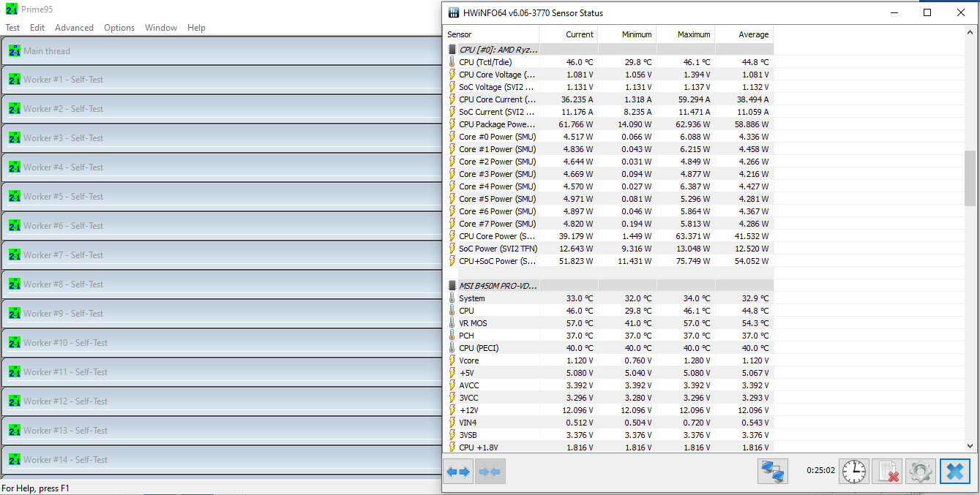Select the VR MOS temperature row

608,323
